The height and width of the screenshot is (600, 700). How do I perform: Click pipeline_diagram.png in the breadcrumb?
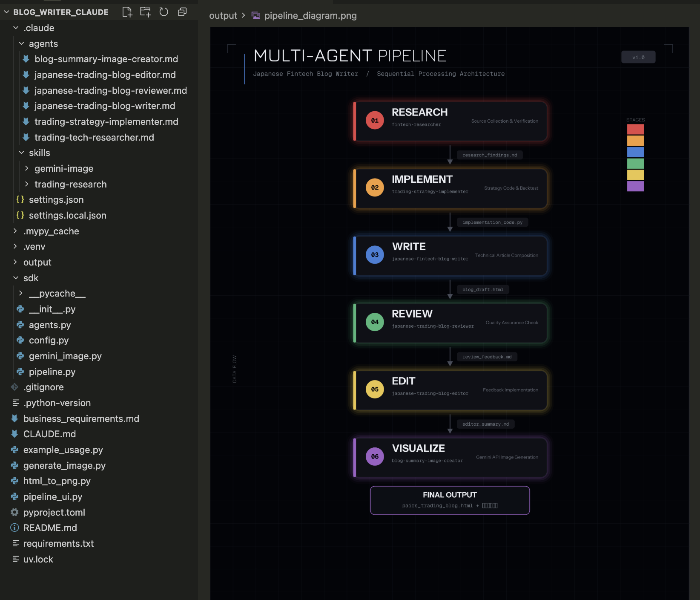click(310, 15)
